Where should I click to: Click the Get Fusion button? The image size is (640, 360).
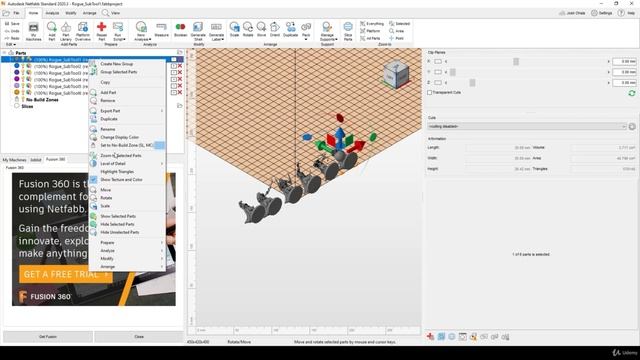(x=48, y=337)
